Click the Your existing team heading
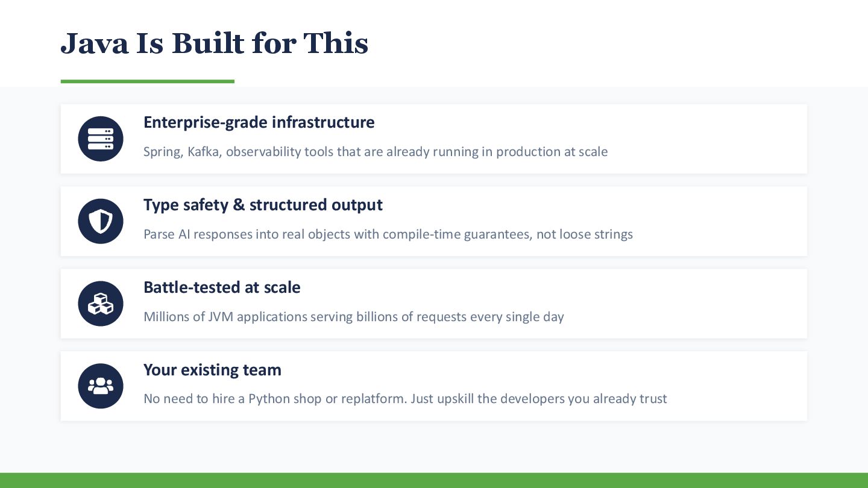The width and height of the screenshot is (868, 488). tap(212, 370)
